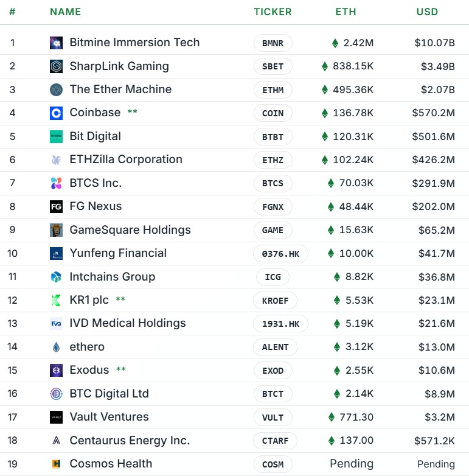Click the KROEF ticker pill
The width and height of the screenshot is (469, 476).
click(x=275, y=301)
